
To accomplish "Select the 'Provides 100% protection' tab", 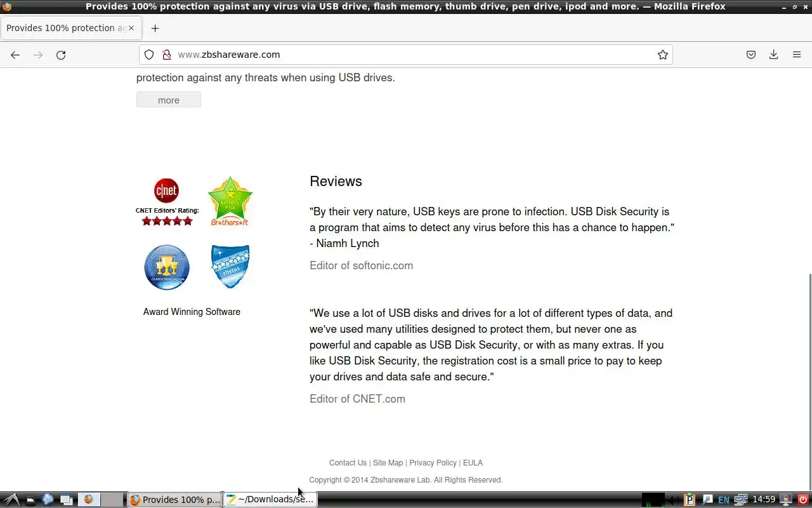I will (x=70, y=28).
